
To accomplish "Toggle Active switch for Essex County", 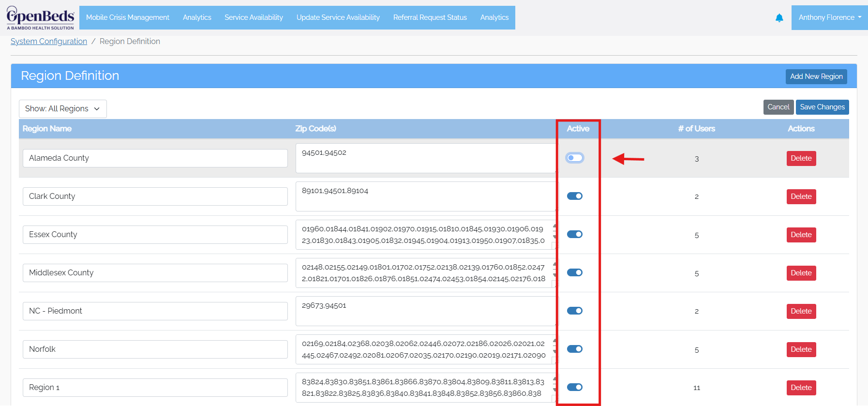I will point(575,234).
